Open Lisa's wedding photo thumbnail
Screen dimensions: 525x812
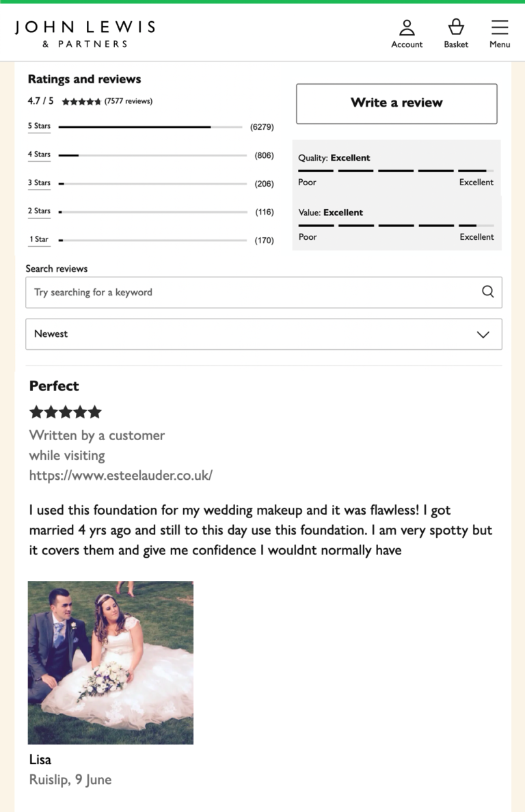tap(111, 662)
